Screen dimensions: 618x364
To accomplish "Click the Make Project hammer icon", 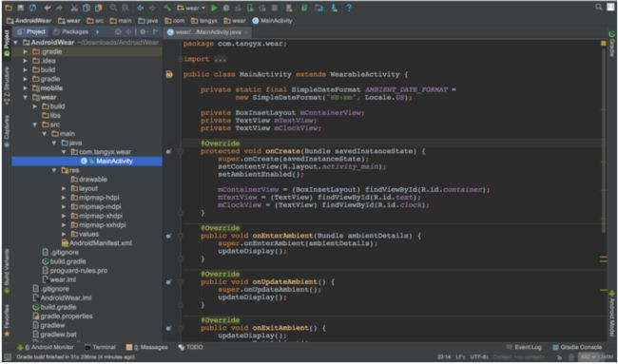I will click(167, 8).
